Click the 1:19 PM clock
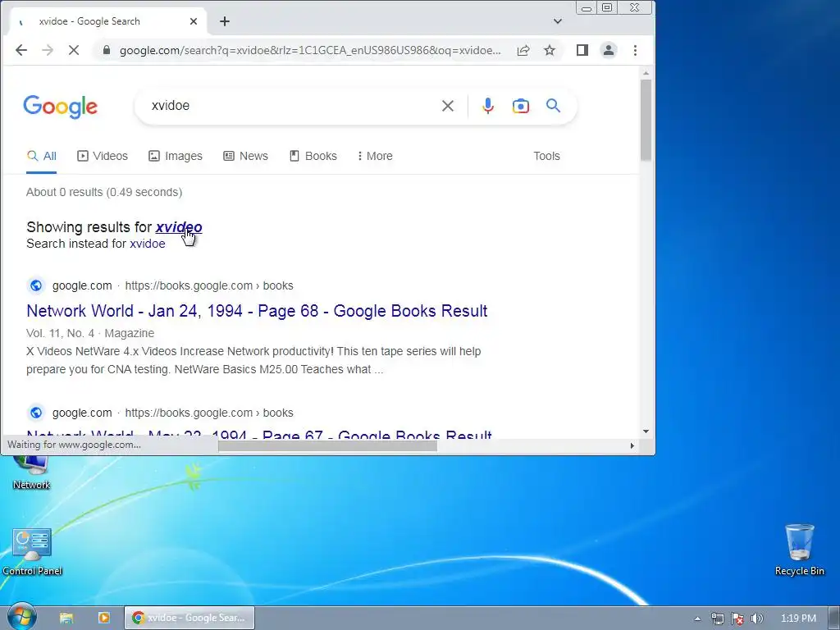840x630 pixels. point(798,619)
